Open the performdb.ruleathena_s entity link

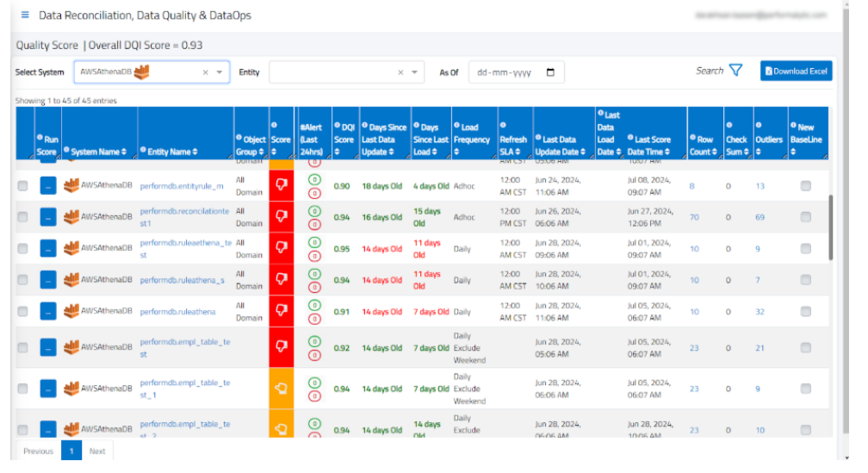coord(182,280)
